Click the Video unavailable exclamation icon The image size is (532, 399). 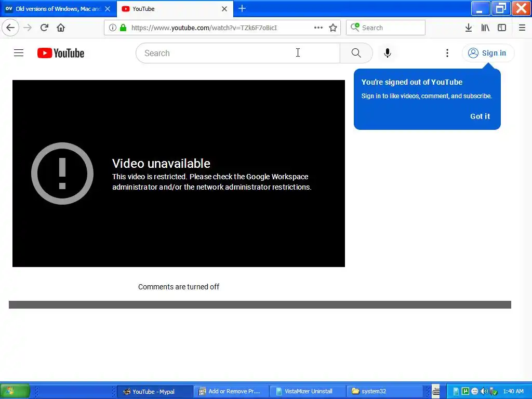(x=62, y=174)
